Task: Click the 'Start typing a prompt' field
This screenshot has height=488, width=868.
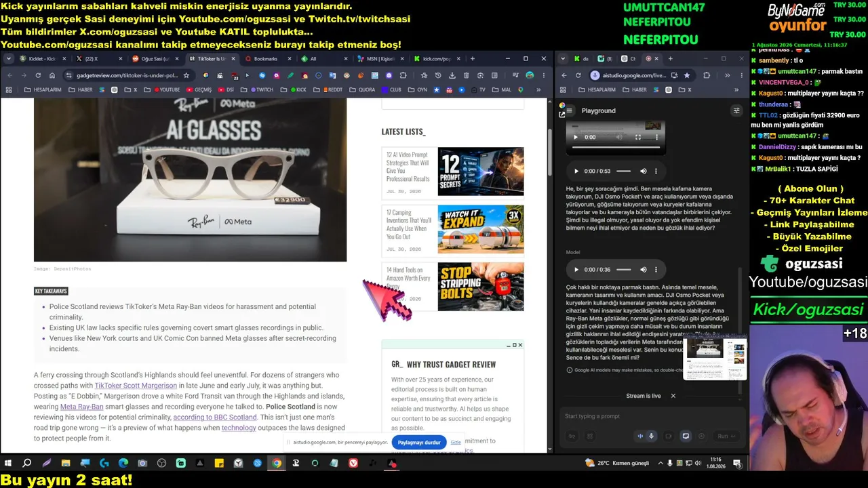Action: click(651, 416)
